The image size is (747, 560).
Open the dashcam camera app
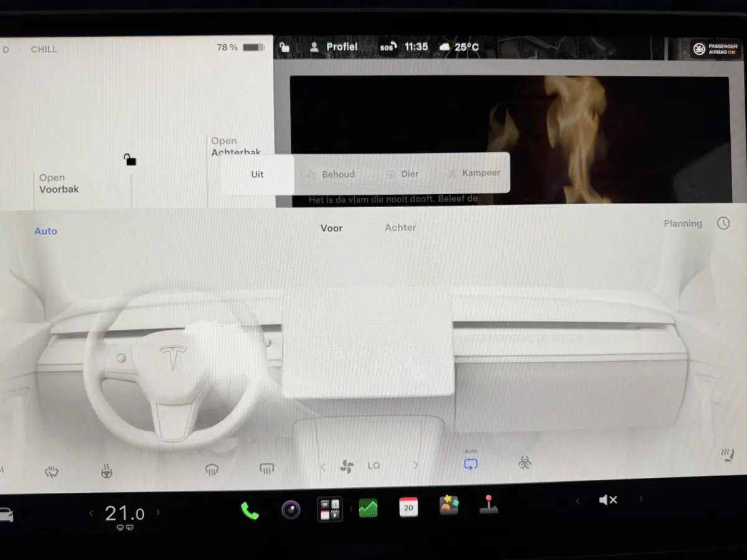tap(291, 510)
